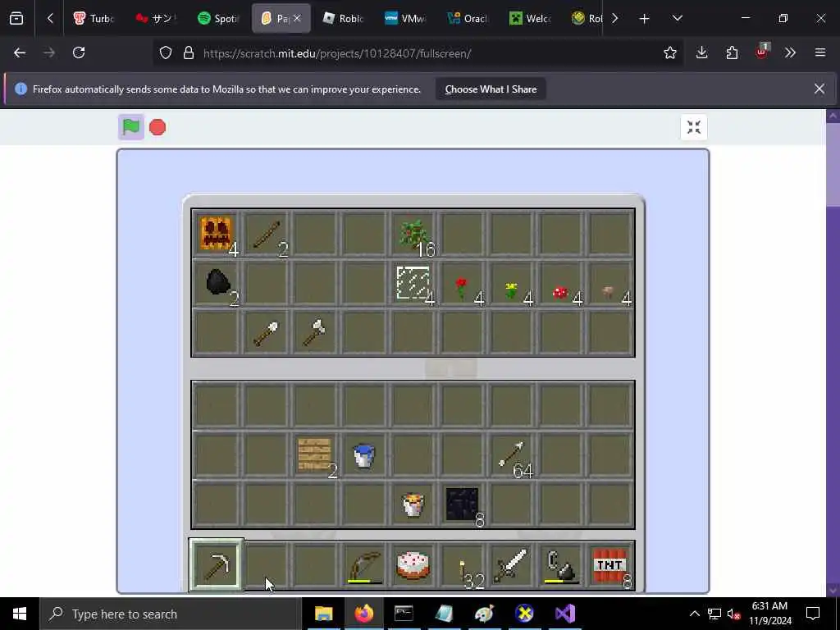Viewport: 840px width, 630px height.
Task: Grab the shovel in the chest
Action: 266,332
